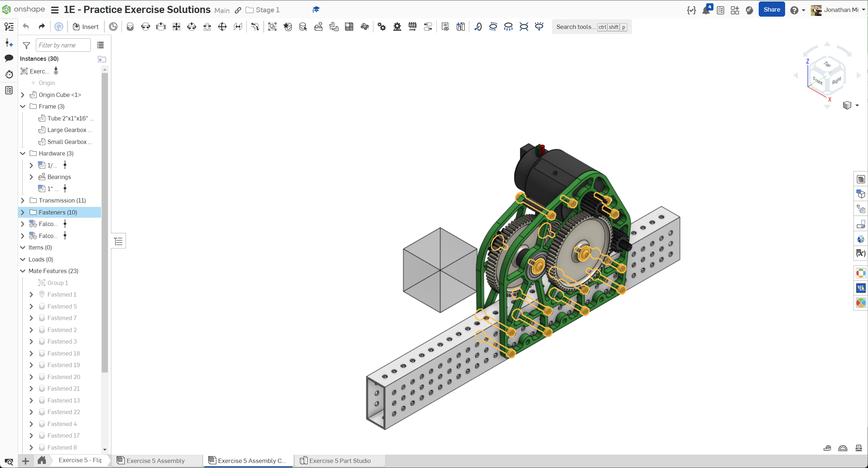Click the Insert parts button
The height and width of the screenshot is (468, 868).
pos(85,27)
